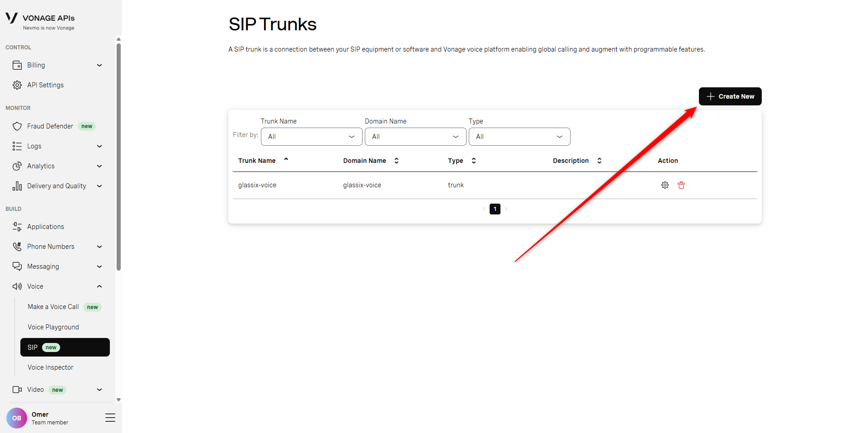Go to next page arrow
This screenshot has width=868, height=433.
pyautogui.click(x=506, y=209)
